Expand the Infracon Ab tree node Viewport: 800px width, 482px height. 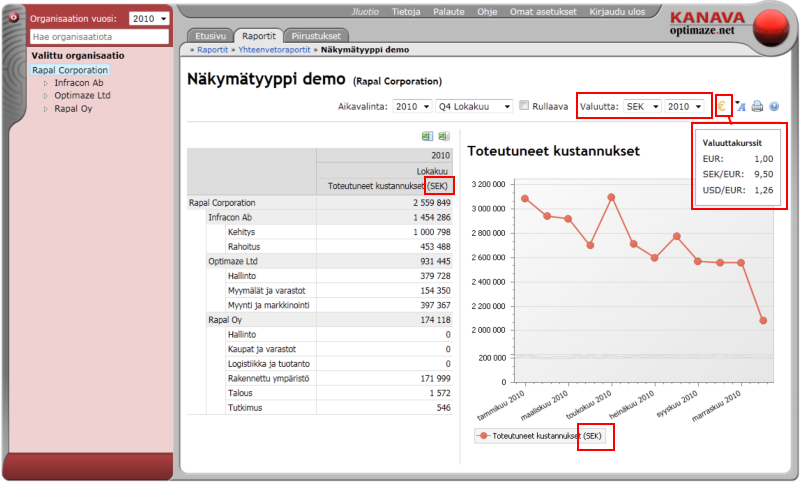[x=45, y=83]
